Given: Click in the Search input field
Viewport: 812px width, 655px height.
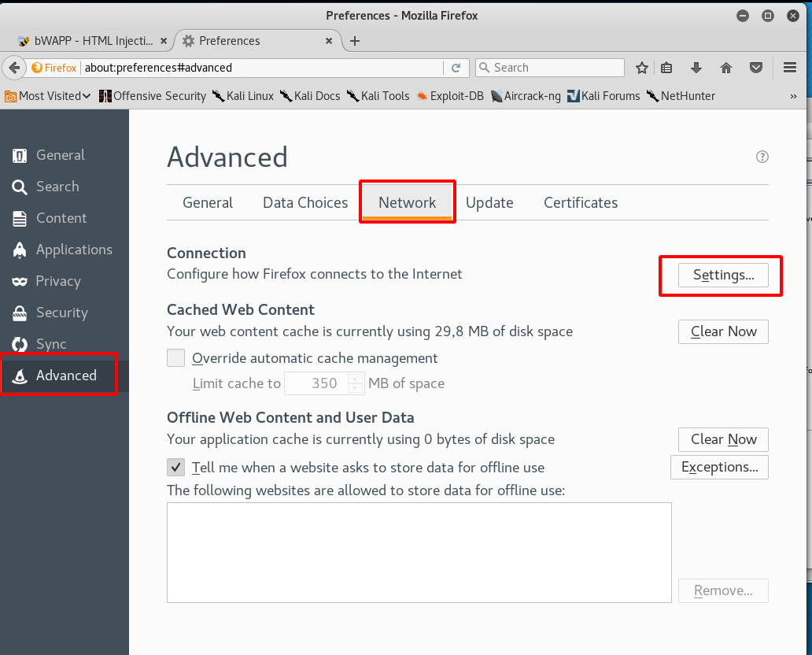Looking at the screenshot, I should pyautogui.click(x=555, y=68).
